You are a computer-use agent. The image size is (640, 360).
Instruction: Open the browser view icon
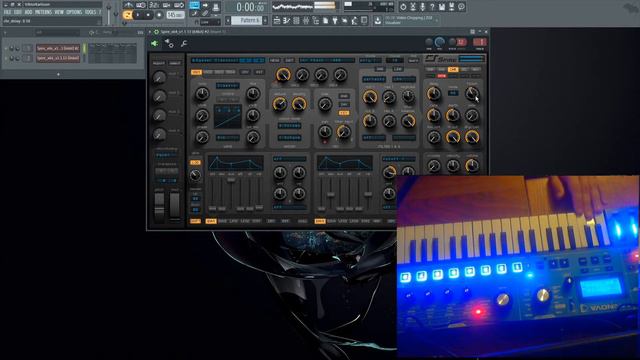pyautogui.click(x=316, y=20)
